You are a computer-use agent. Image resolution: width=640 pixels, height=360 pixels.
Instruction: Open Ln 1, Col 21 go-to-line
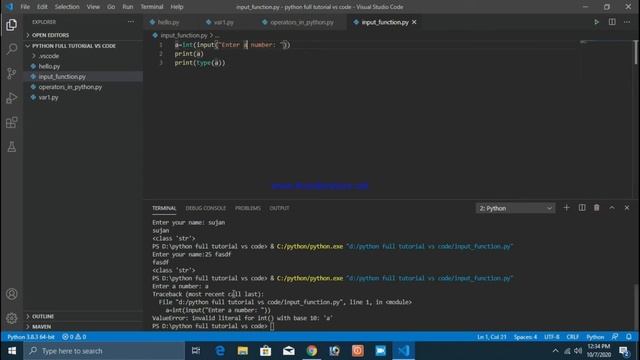click(x=491, y=337)
